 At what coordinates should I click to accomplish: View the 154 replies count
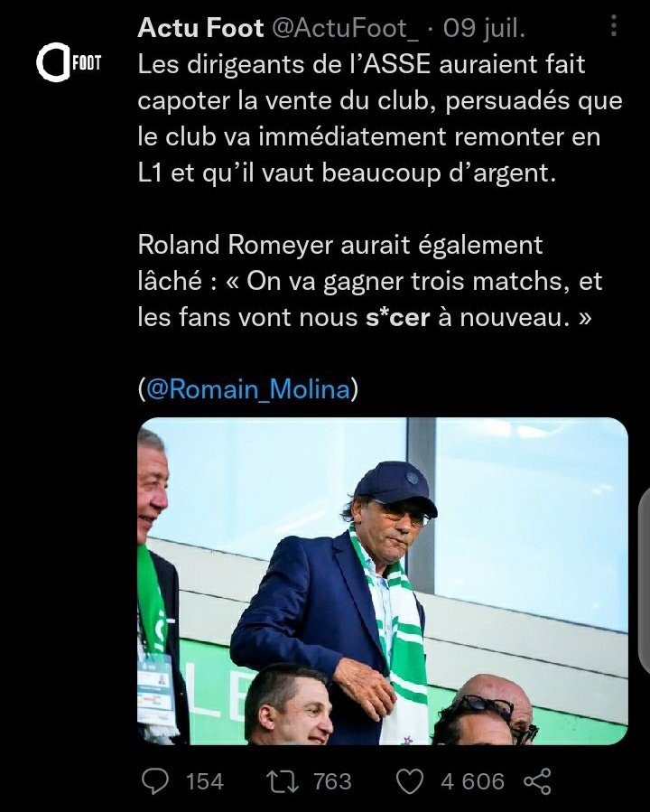click(x=205, y=781)
